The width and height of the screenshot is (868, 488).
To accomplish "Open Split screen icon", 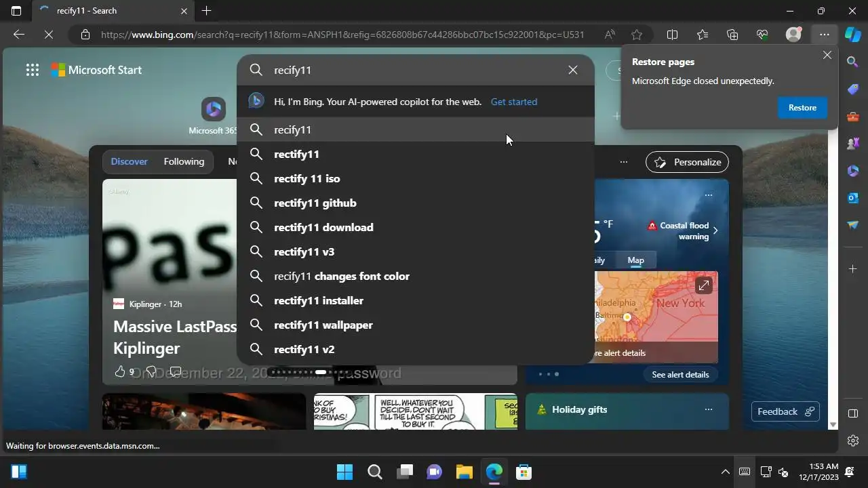I will coord(672,35).
